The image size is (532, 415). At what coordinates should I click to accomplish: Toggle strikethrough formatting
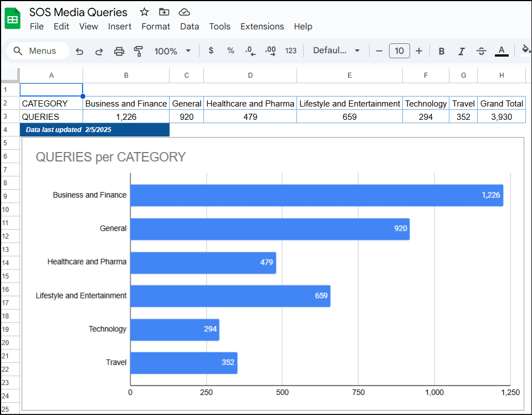tap(481, 51)
